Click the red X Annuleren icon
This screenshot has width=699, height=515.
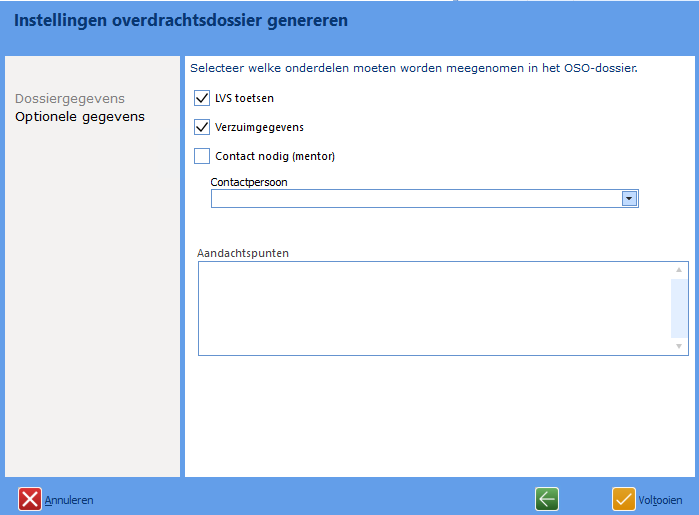click(x=30, y=499)
